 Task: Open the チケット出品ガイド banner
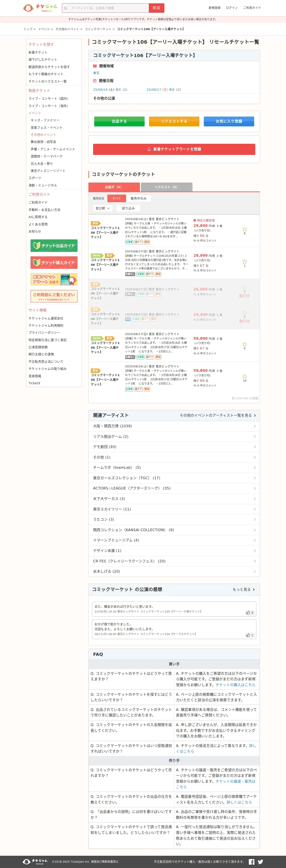pyautogui.click(x=54, y=246)
